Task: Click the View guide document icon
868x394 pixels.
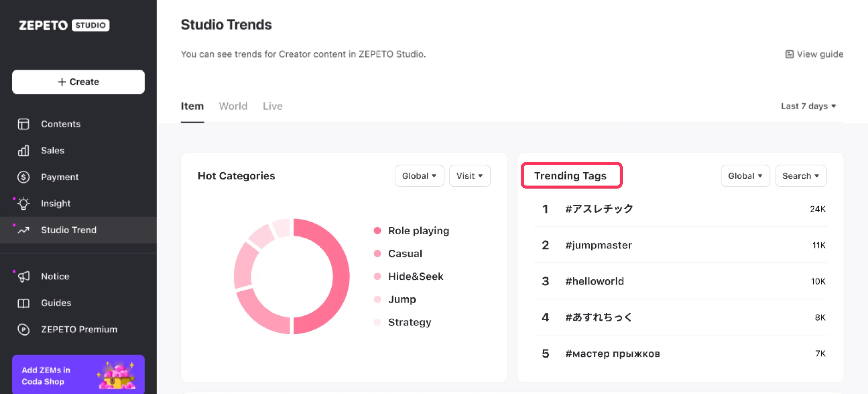Action: coord(789,54)
